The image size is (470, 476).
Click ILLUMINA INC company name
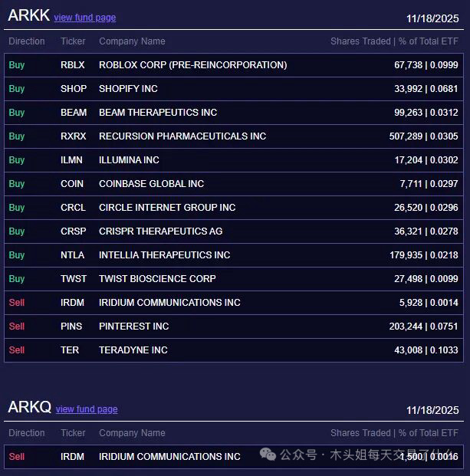tap(129, 160)
